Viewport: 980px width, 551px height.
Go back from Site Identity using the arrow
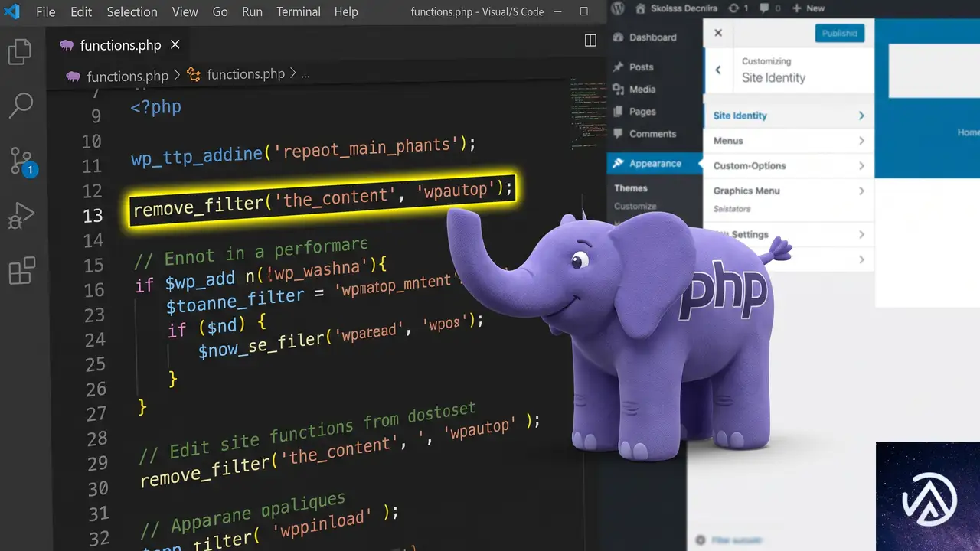pos(718,70)
